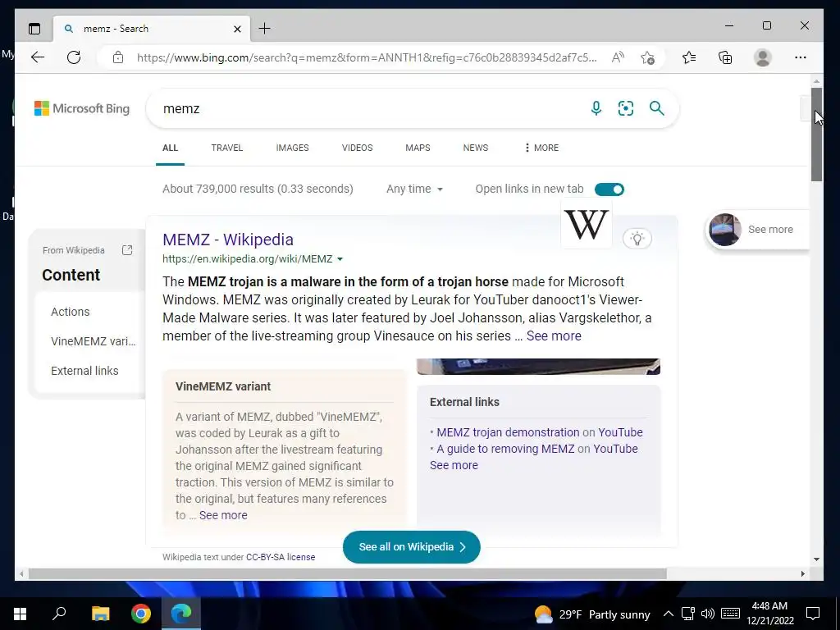The image size is (840, 630).
Task: Open the MEMZ - Wikipedia result link
Action: point(228,240)
